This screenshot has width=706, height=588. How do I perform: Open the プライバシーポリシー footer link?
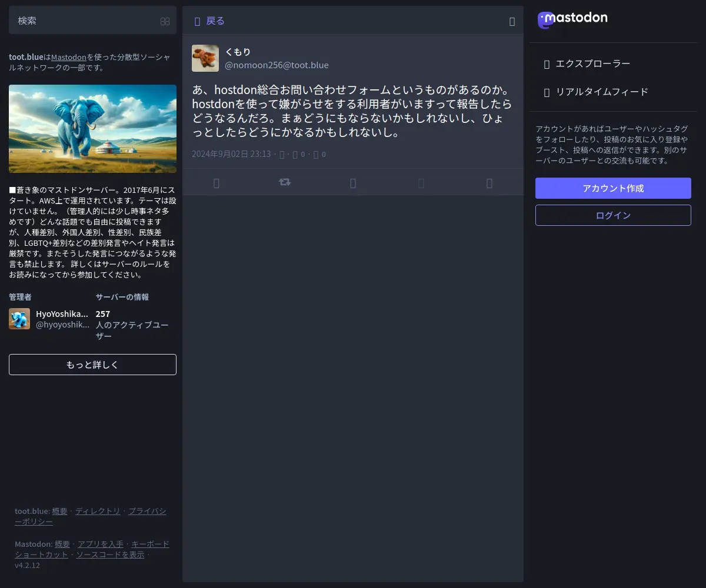pyautogui.click(x=91, y=516)
